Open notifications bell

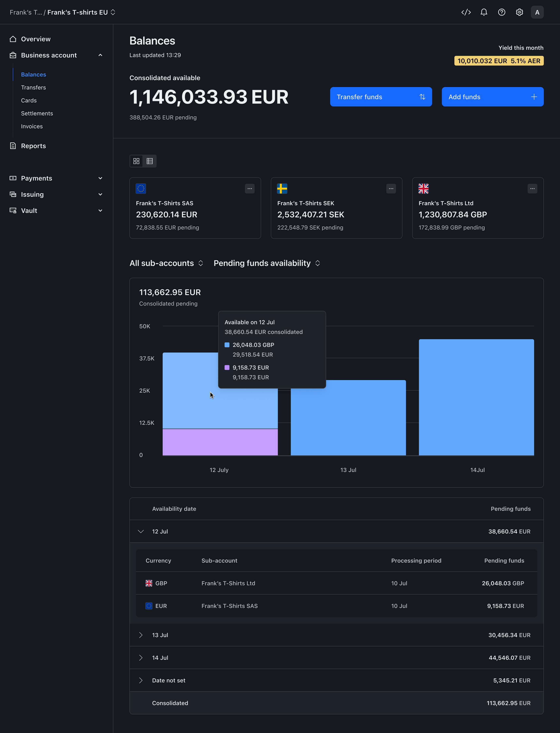click(x=484, y=12)
